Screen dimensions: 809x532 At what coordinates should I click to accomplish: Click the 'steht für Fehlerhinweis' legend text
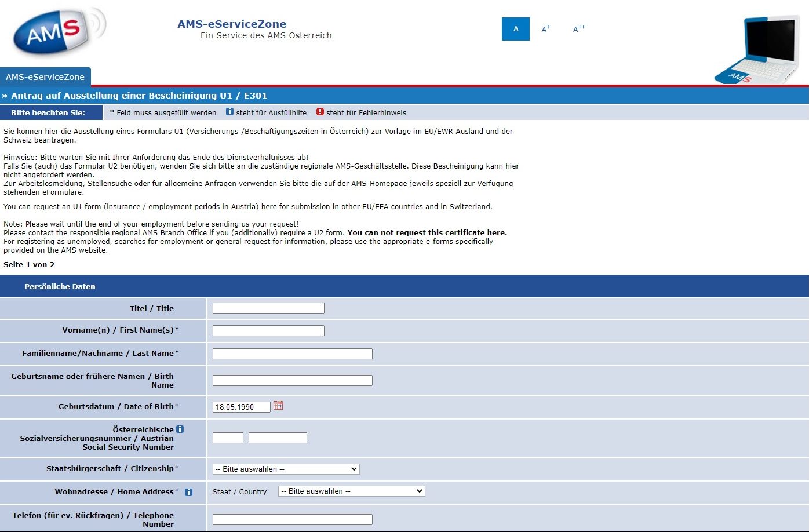pos(366,112)
